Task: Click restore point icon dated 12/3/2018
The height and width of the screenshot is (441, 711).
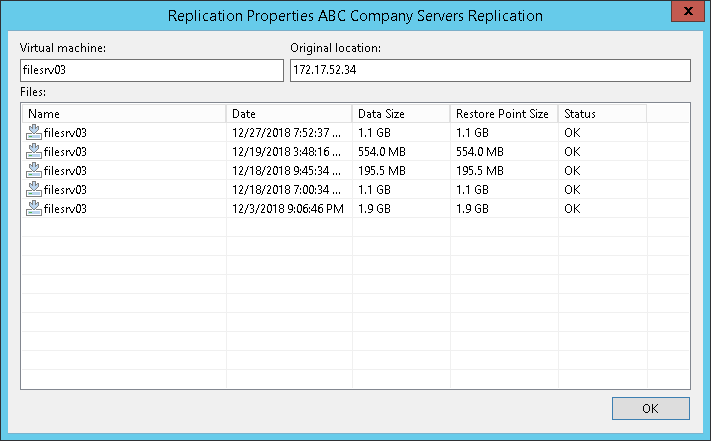Action: (x=34, y=208)
